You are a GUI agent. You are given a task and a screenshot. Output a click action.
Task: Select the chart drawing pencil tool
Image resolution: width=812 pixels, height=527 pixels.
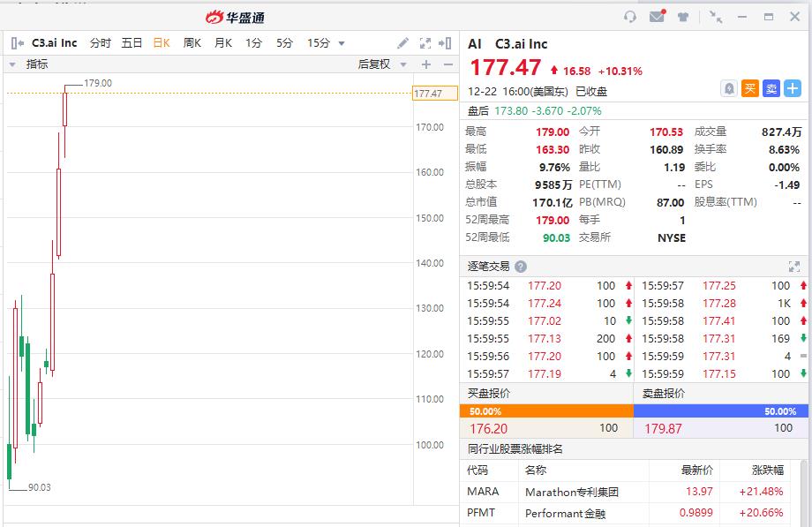click(403, 43)
